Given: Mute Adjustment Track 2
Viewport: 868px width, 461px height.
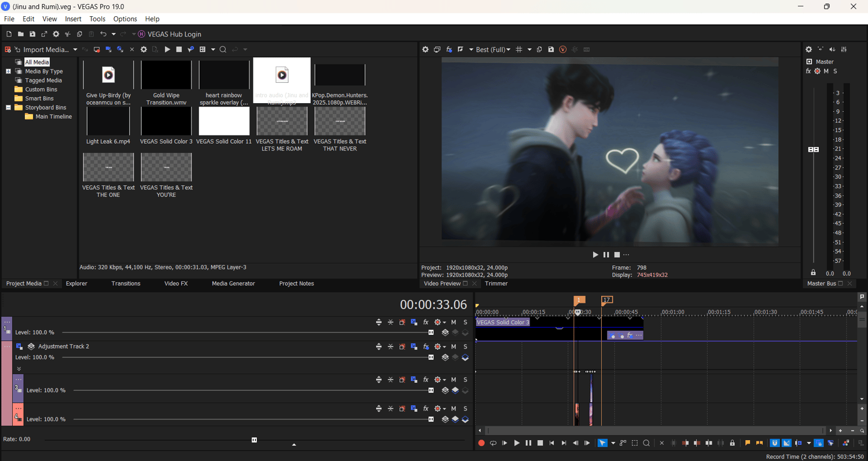Looking at the screenshot, I should coord(454,346).
